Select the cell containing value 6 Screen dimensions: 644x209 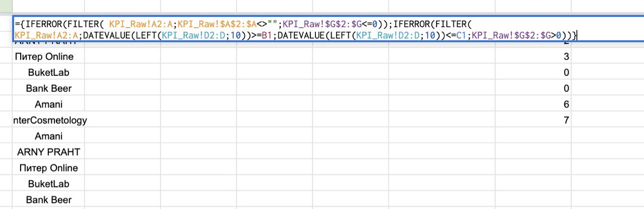(533, 104)
